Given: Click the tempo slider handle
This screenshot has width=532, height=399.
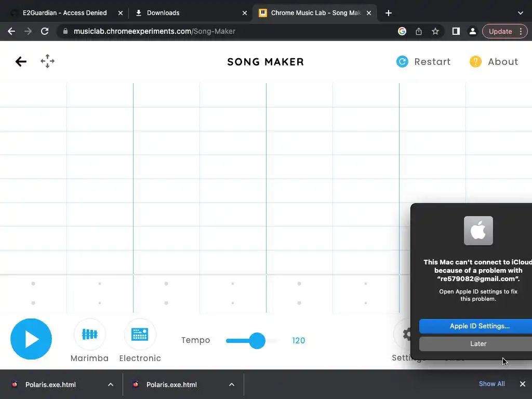Looking at the screenshot, I should pos(257,341).
